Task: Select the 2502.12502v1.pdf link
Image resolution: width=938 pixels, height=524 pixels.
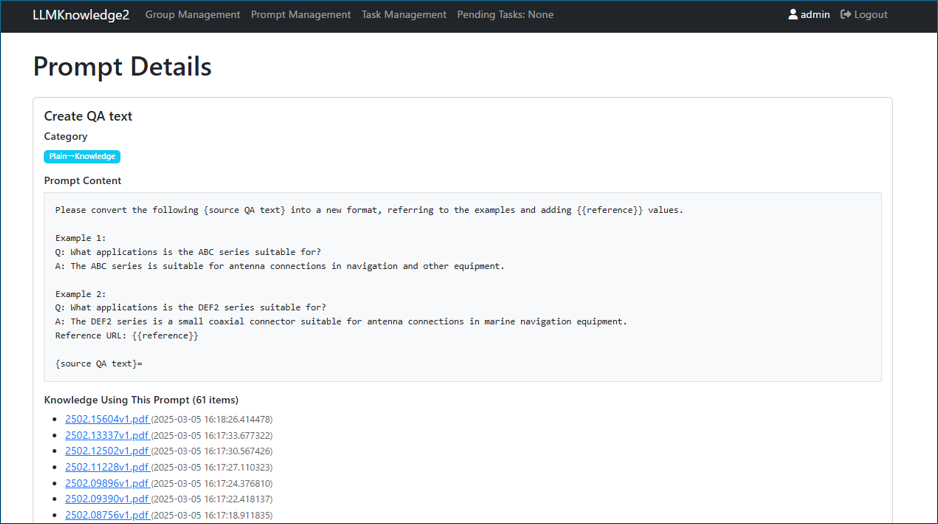Action: 106,452
